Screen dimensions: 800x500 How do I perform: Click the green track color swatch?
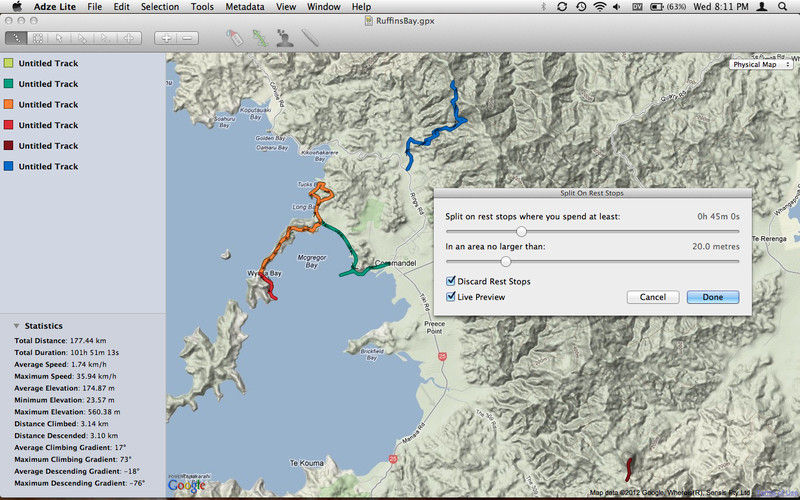pos(8,83)
